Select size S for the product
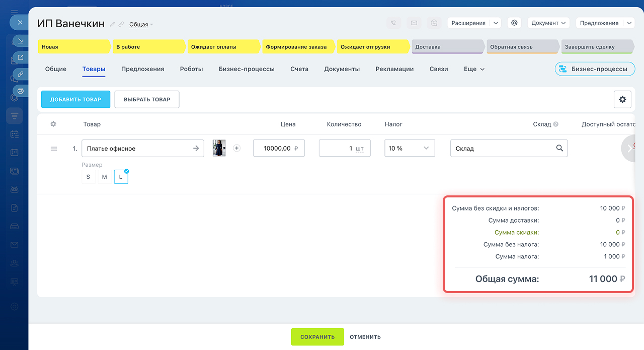644x350 pixels. (x=89, y=177)
